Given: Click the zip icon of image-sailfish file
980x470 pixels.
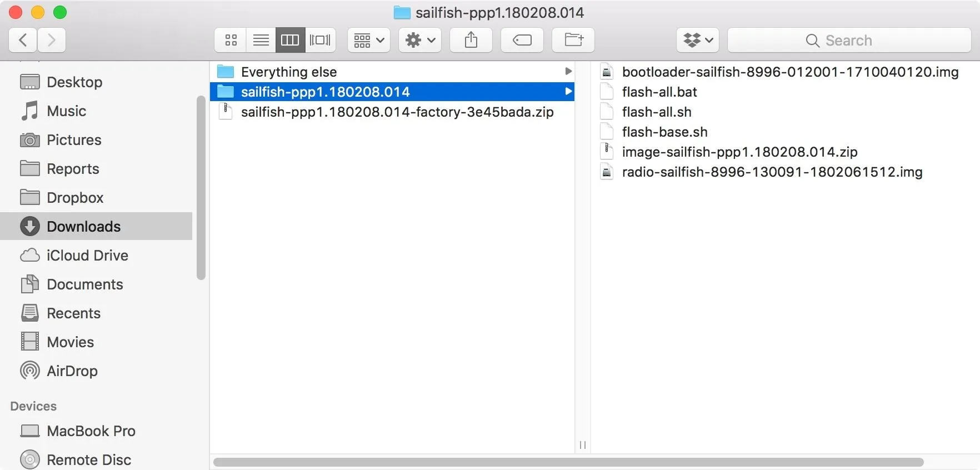Looking at the screenshot, I should (607, 151).
